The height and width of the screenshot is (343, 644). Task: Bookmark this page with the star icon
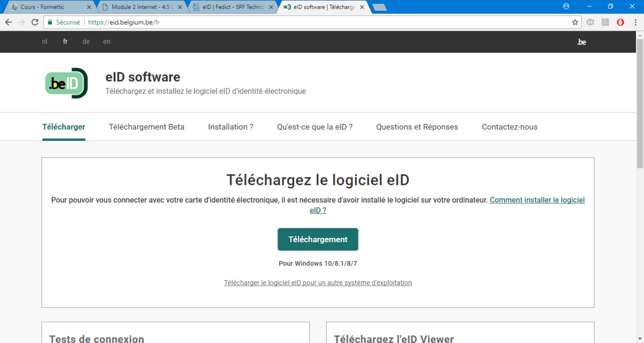tap(575, 23)
